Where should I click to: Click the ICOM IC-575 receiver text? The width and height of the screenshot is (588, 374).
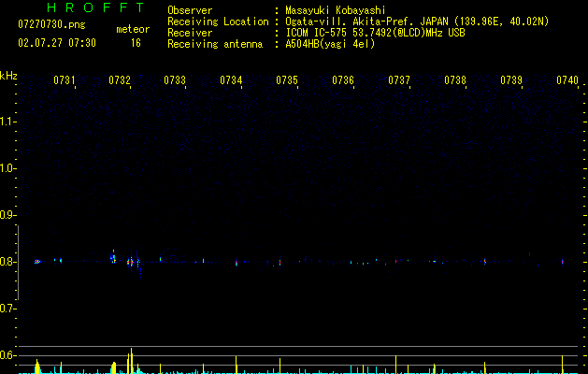(375, 33)
